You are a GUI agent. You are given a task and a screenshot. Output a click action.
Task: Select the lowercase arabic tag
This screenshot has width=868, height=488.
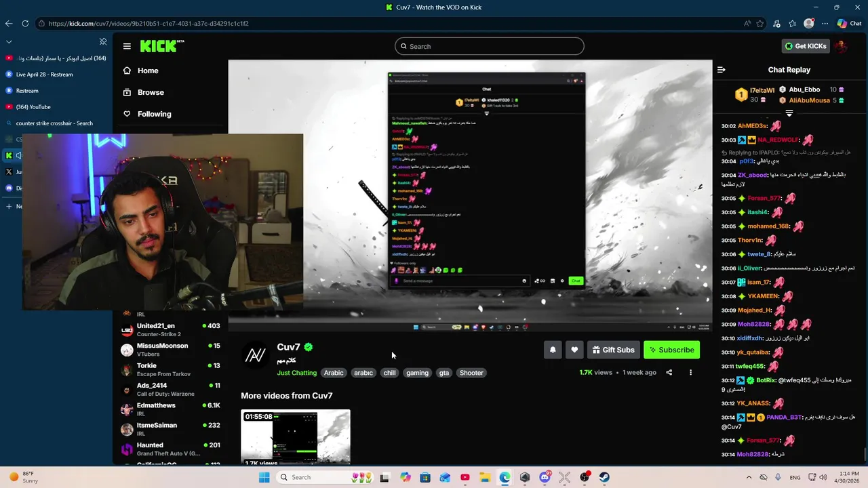coord(363,373)
